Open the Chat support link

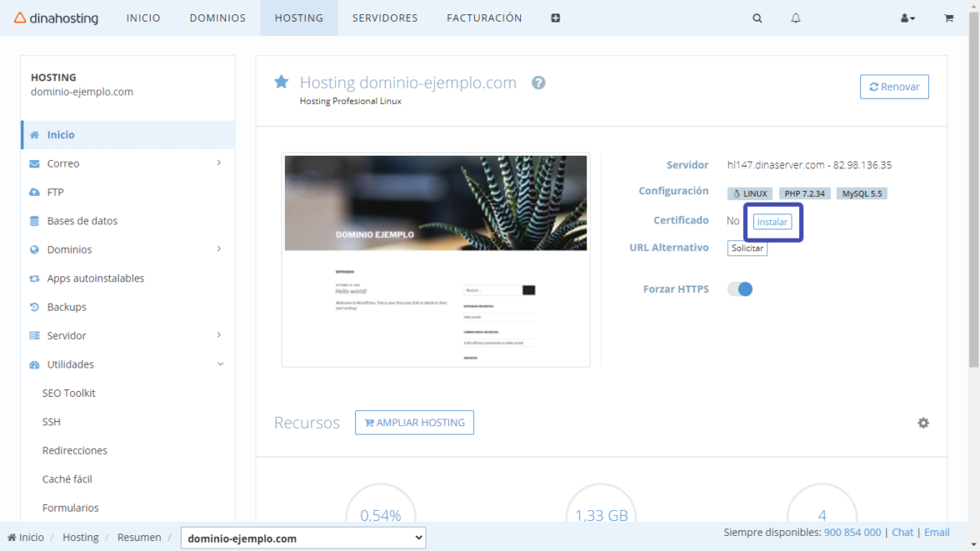[x=902, y=532]
